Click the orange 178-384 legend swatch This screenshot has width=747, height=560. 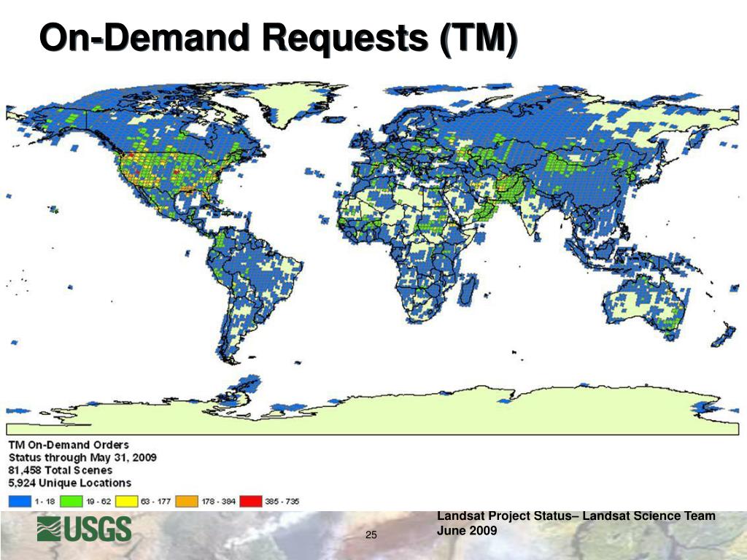(187, 502)
